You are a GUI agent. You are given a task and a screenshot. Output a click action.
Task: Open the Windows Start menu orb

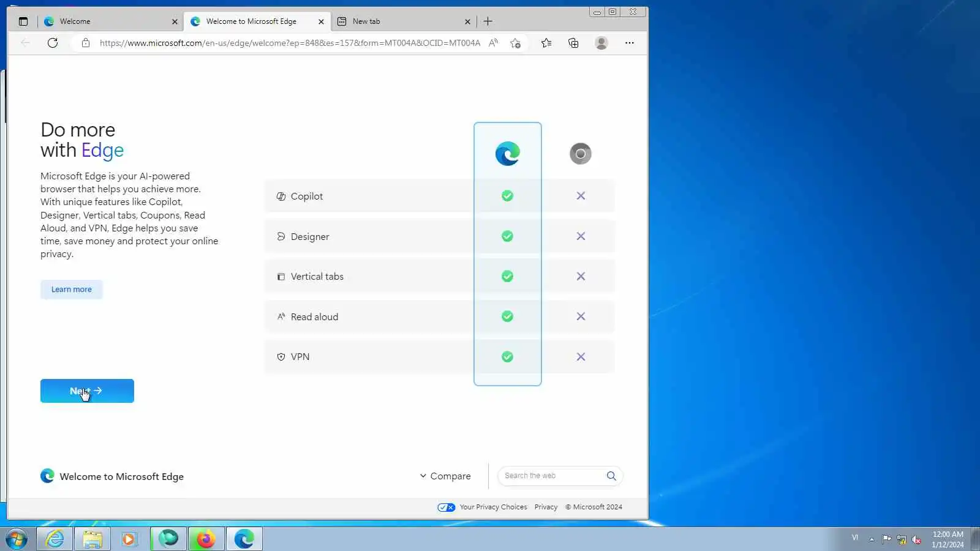(x=17, y=539)
